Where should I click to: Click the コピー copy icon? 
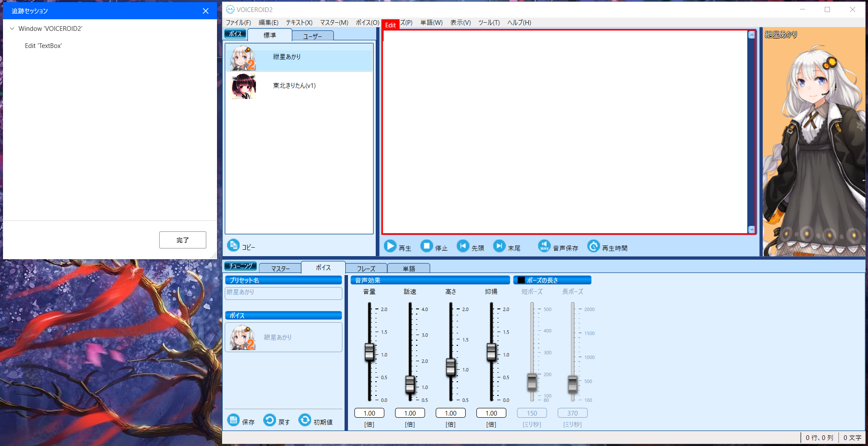click(x=233, y=245)
